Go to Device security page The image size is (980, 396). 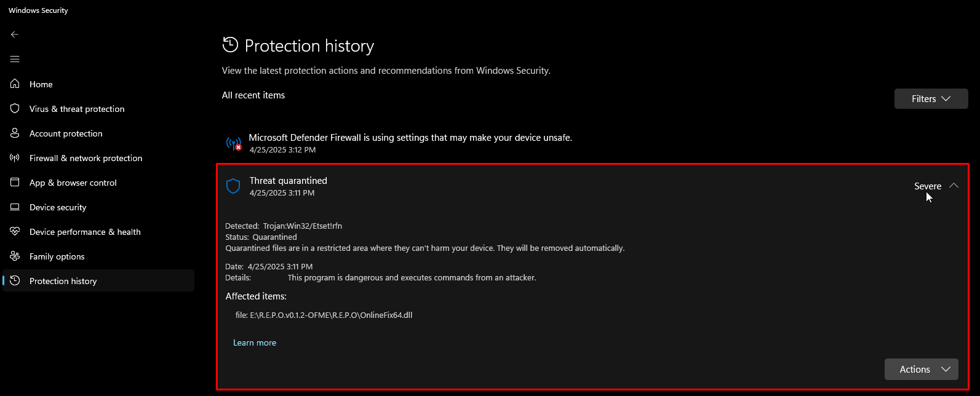point(58,207)
